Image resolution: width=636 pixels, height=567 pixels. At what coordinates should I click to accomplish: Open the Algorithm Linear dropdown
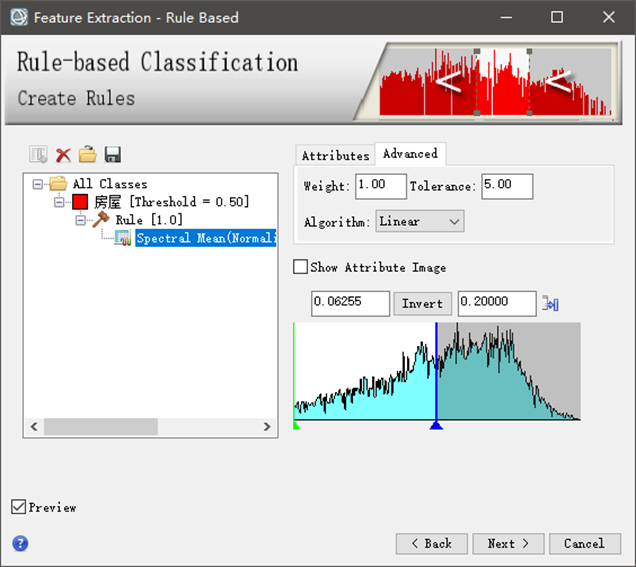click(x=420, y=221)
